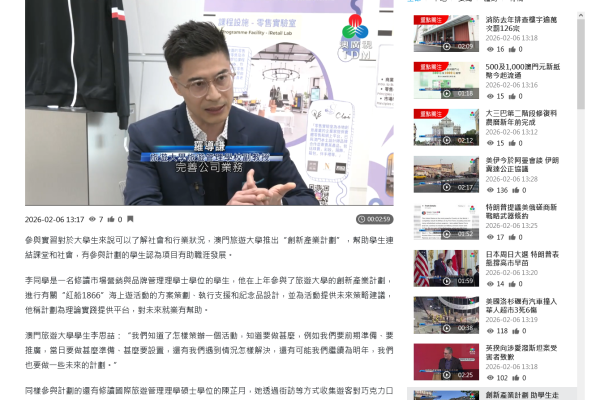Click the like thumb icon below main video
Viewport: 600px width, 400px height.
click(111, 219)
